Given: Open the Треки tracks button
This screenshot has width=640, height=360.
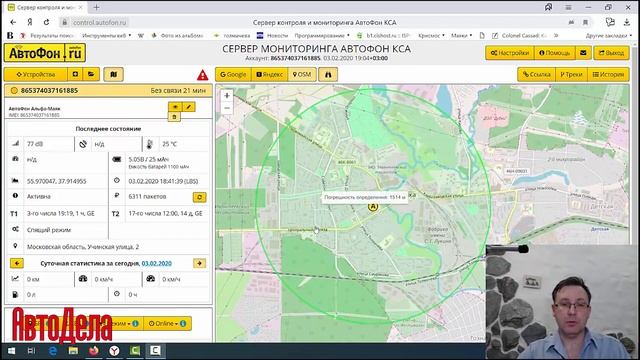Looking at the screenshot, I should pos(571,75).
